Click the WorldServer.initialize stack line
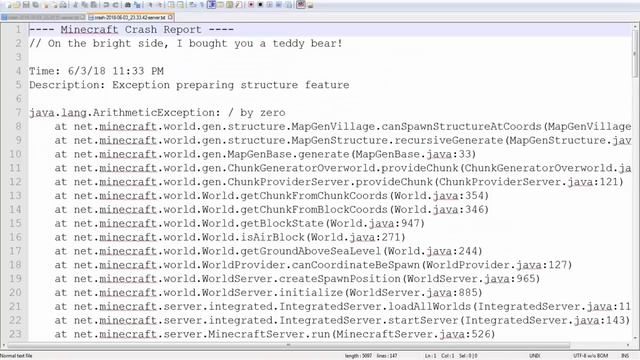Image resolution: width=640 pixels, height=360 pixels. 269,293
